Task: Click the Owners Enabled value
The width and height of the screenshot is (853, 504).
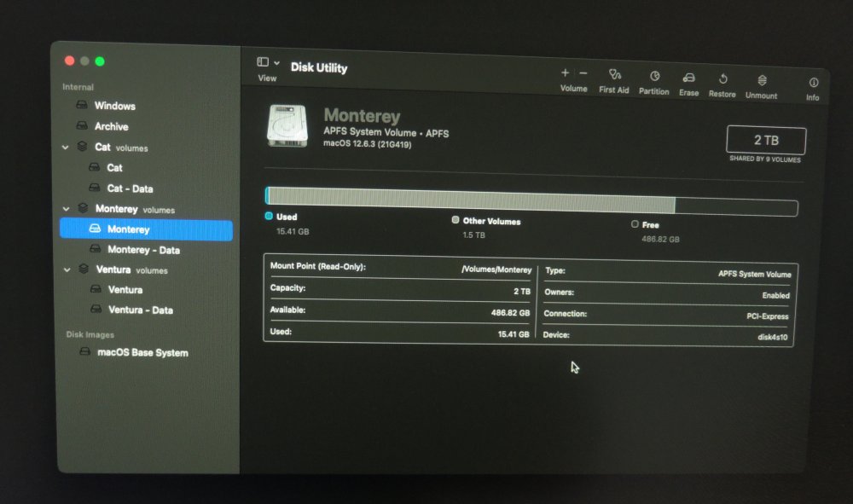Action: point(775,295)
